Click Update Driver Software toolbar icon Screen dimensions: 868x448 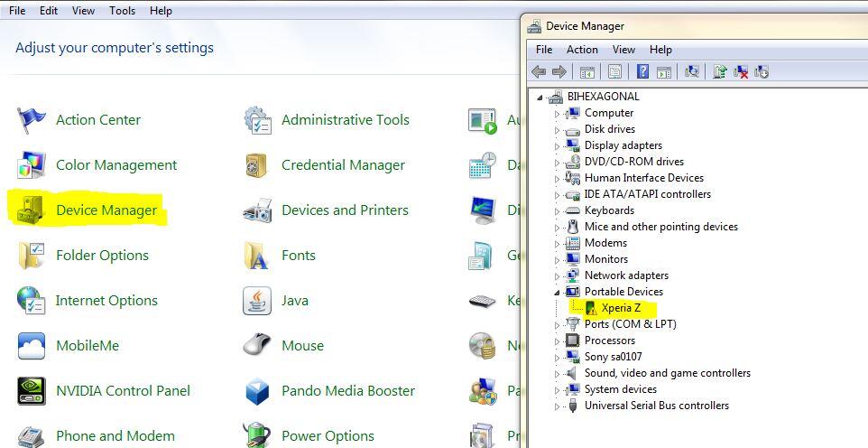(720, 71)
